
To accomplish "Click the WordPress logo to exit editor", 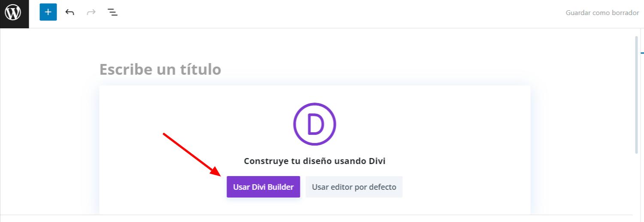I will point(14,13).
